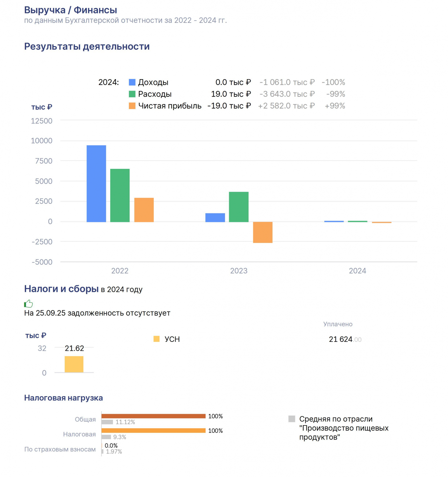
Task: Select the 2022 orange net profit bar
Action: (144, 210)
